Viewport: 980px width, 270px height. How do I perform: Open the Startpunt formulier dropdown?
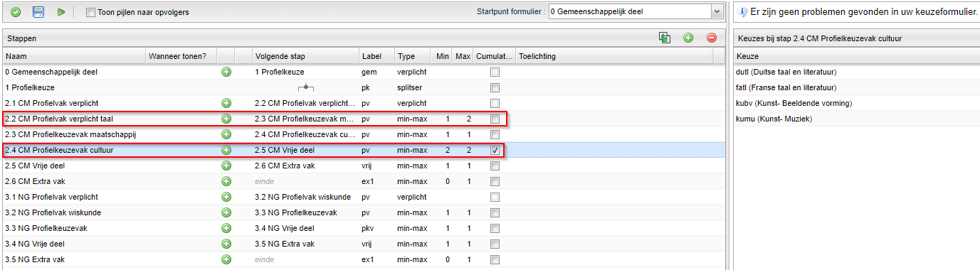pos(716,11)
